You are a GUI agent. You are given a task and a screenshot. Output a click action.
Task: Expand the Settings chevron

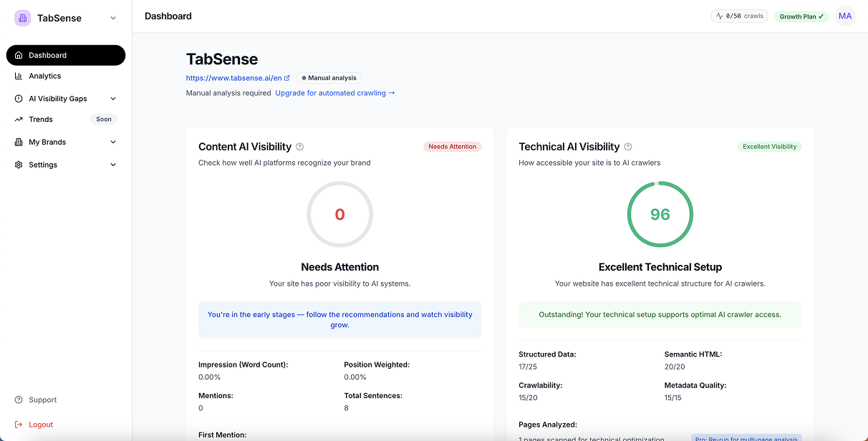tap(113, 165)
